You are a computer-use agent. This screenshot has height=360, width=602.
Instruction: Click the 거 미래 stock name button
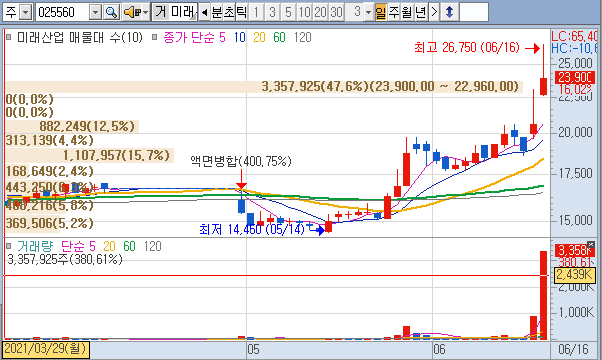175,12
